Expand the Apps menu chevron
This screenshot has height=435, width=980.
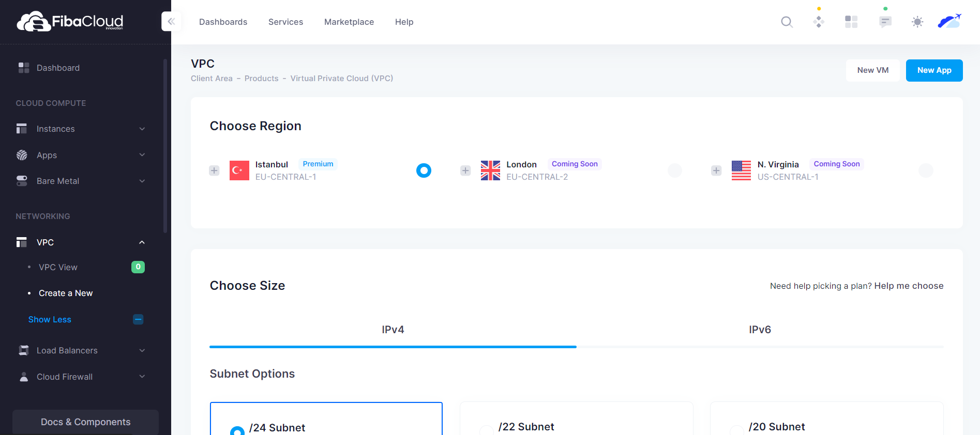(142, 155)
